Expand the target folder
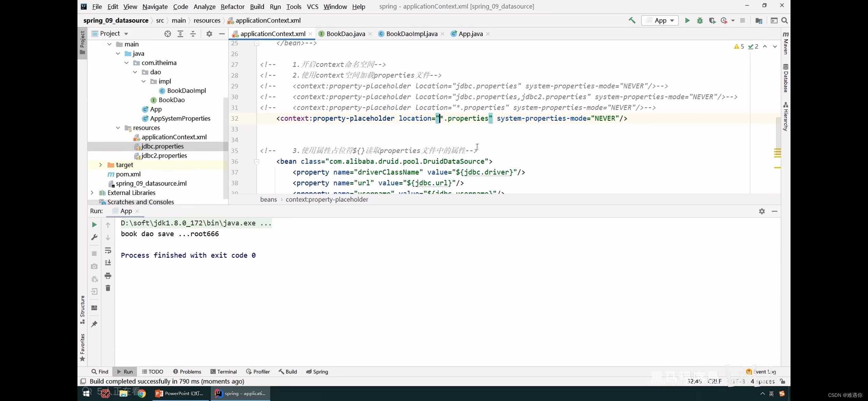 pos(100,165)
